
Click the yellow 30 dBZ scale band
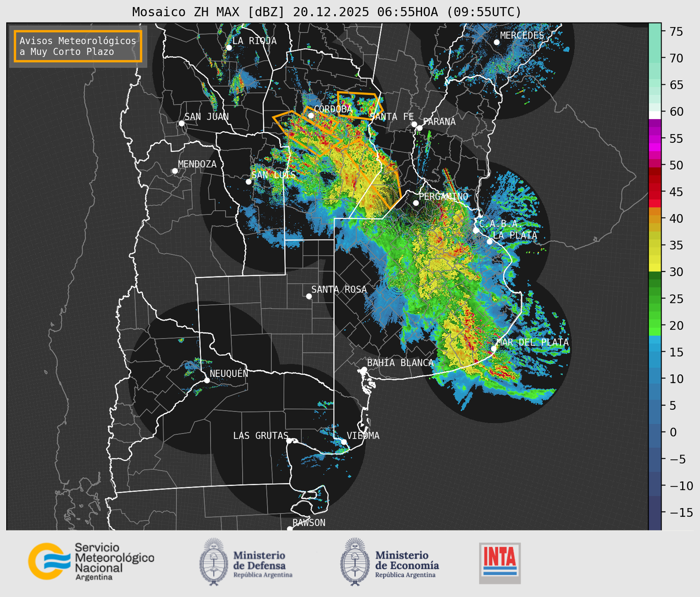pyautogui.click(x=654, y=268)
